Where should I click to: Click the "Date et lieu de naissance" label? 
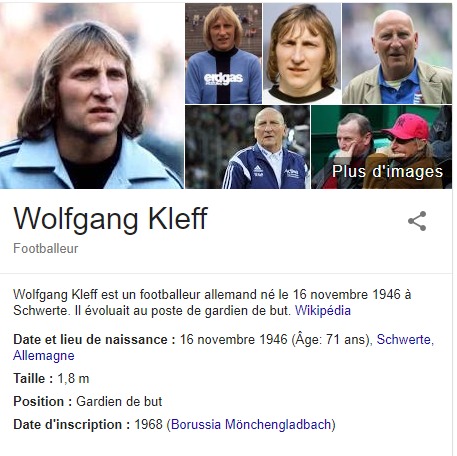[x=94, y=339]
